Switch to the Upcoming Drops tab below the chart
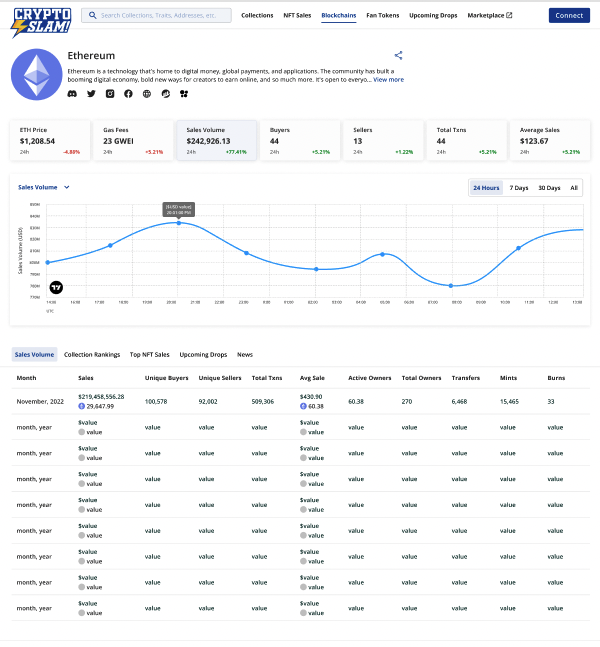This screenshot has height=647, width=600. (203, 354)
